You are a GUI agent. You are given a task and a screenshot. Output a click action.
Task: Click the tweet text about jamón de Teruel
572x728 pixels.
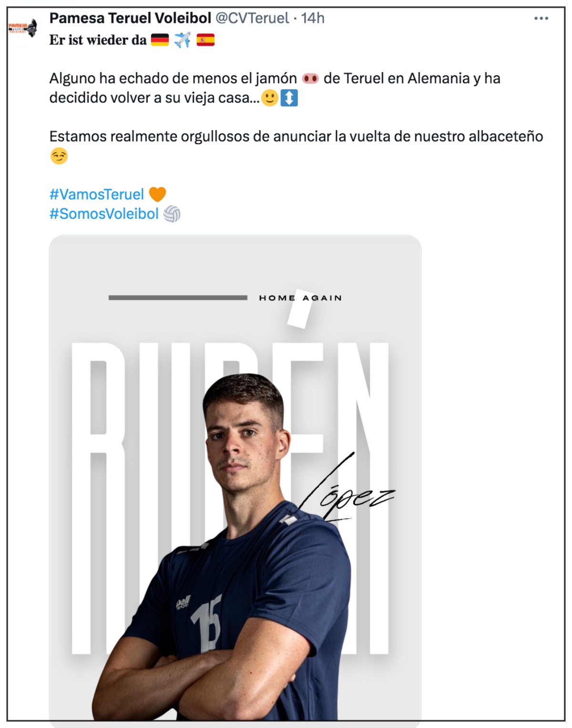click(275, 88)
